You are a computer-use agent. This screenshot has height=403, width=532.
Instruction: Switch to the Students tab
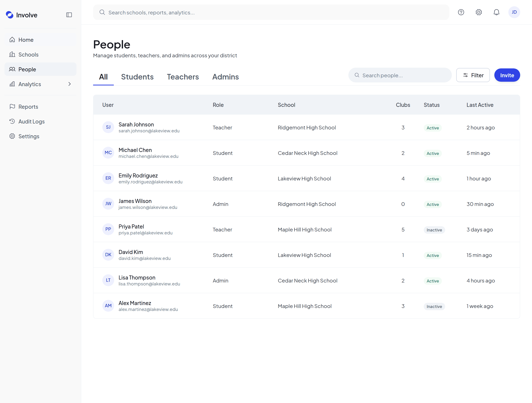137,77
